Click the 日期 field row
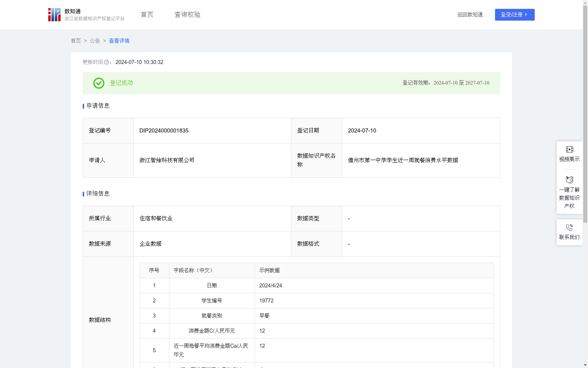 (x=317, y=286)
